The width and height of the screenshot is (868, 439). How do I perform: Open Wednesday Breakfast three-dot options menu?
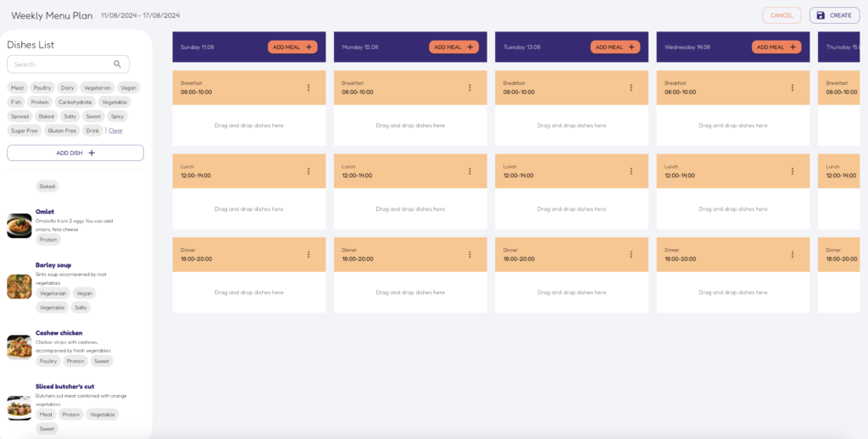(x=793, y=87)
